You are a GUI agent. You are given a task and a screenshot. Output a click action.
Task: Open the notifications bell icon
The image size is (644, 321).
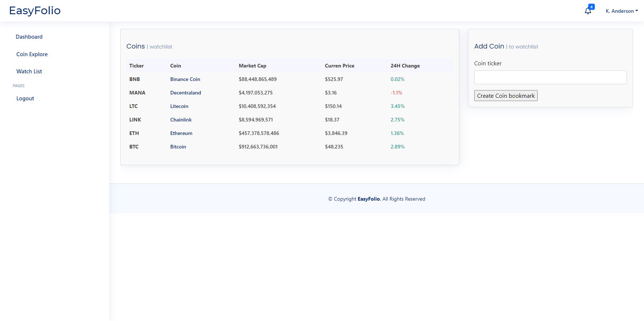588,11
